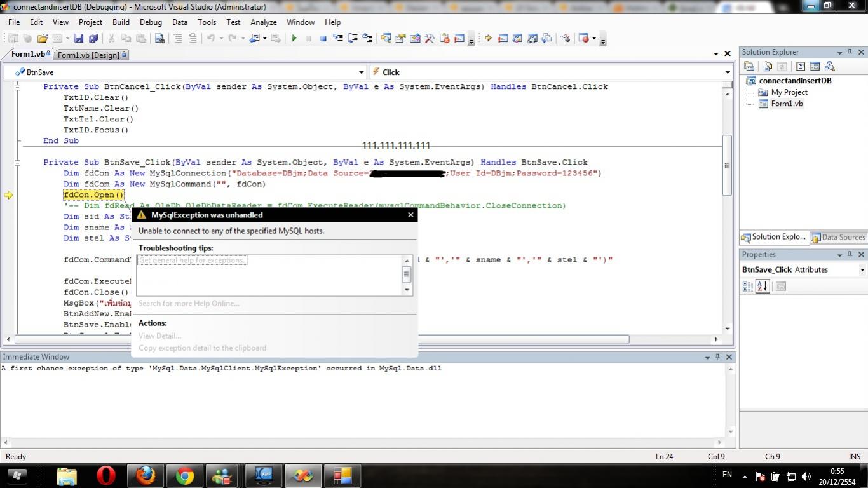Open Firefox from the Windows taskbar
The height and width of the screenshot is (488, 868).
146,475
